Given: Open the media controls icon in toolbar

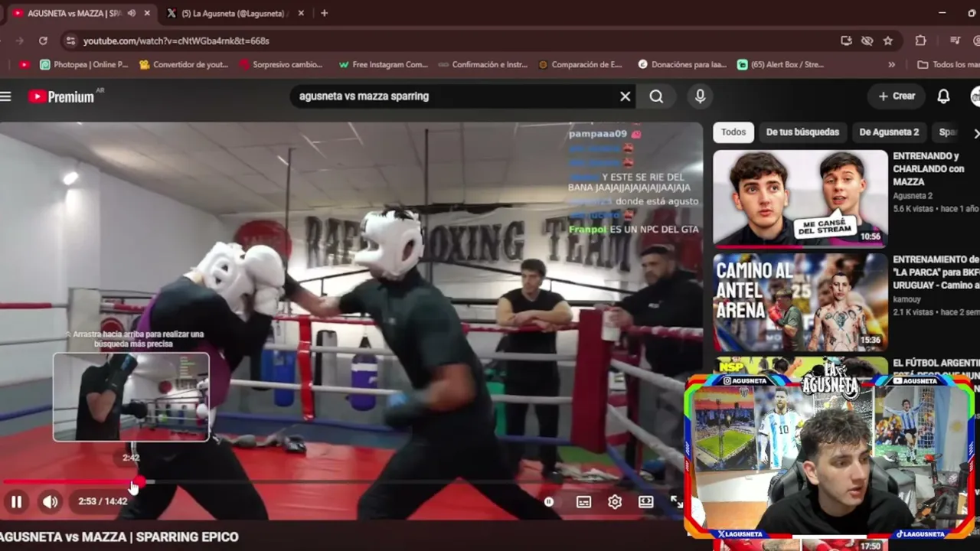Looking at the screenshot, I should [955, 41].
